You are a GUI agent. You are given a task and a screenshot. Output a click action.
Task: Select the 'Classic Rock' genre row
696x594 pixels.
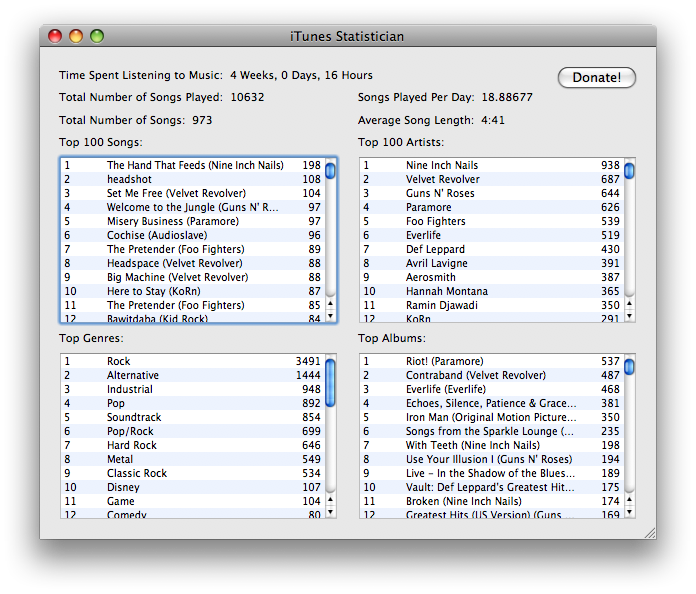pos(193,473)
